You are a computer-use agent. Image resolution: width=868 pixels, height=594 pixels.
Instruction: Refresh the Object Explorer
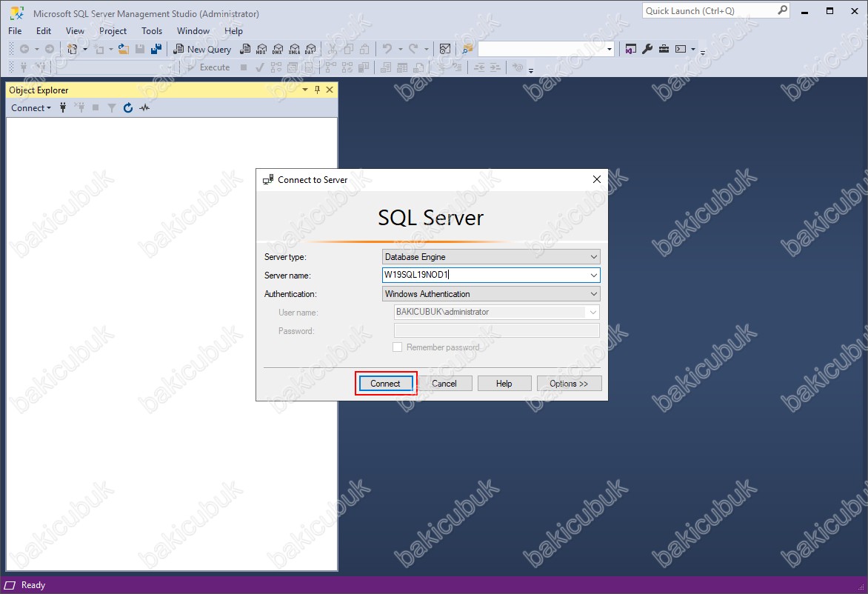(x=128, y=108)
